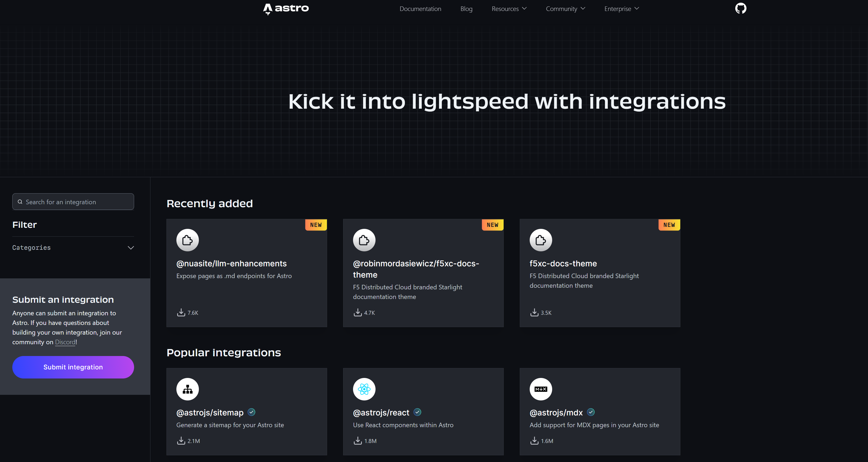Click the @robinmordasiewicz/f5xc-docs-theme puzzle icon
This screenshot has height=462, width=868.
coord(364,240)
